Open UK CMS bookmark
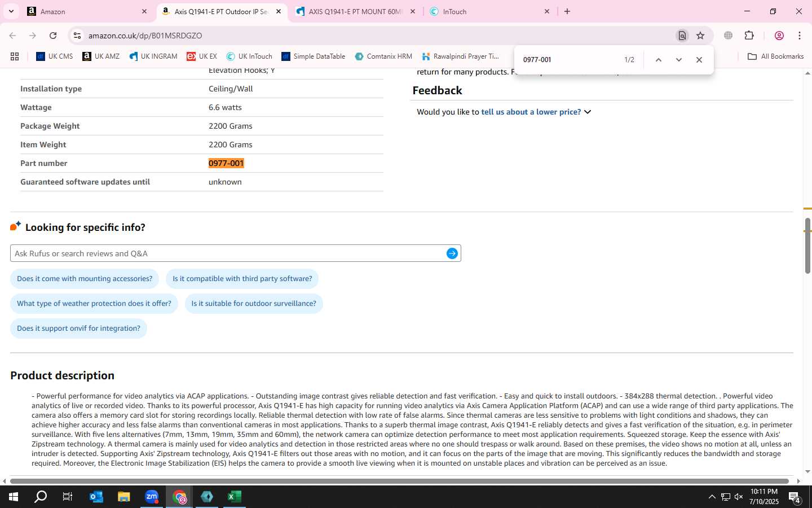Viewport: 812px width, 508px height. [55, 56]
